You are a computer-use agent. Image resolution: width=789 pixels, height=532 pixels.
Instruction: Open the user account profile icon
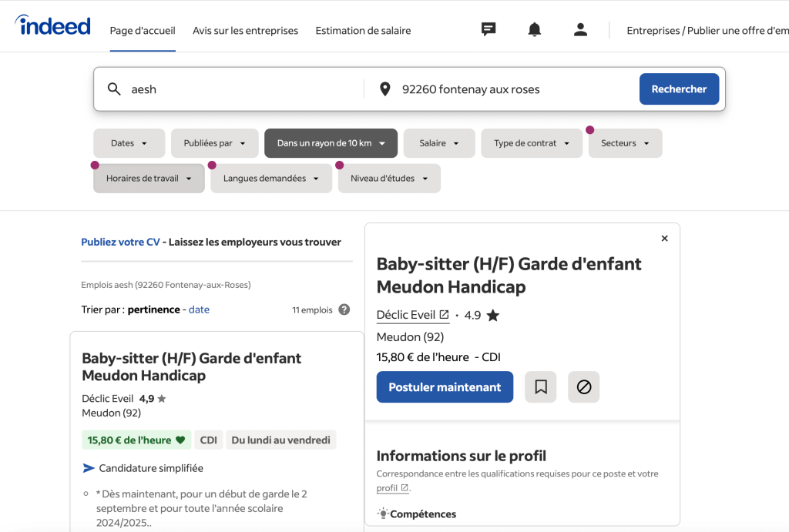580,30
